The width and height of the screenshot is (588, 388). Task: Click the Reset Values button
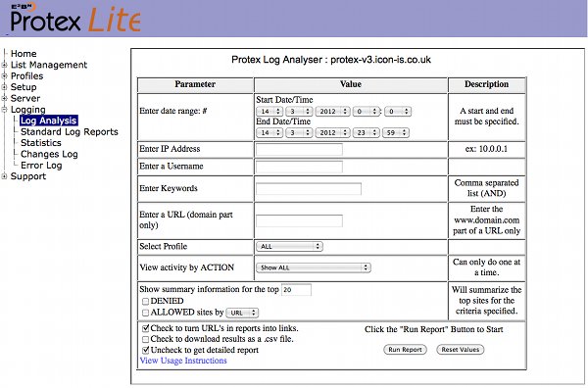(461, 350)
